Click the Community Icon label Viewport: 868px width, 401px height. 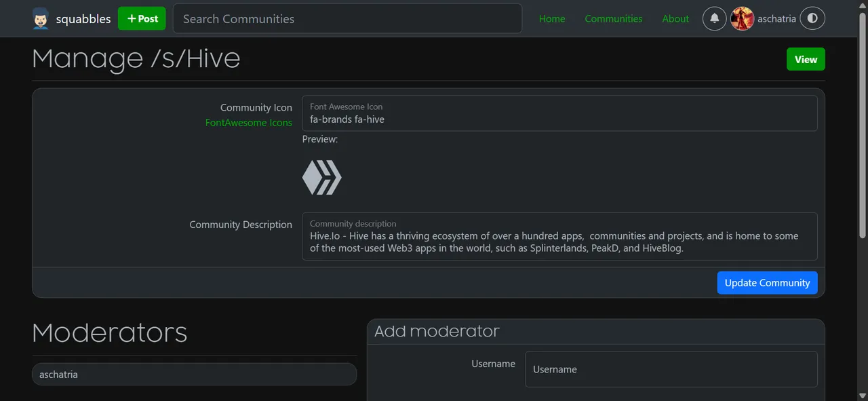[x=256, y=108]
